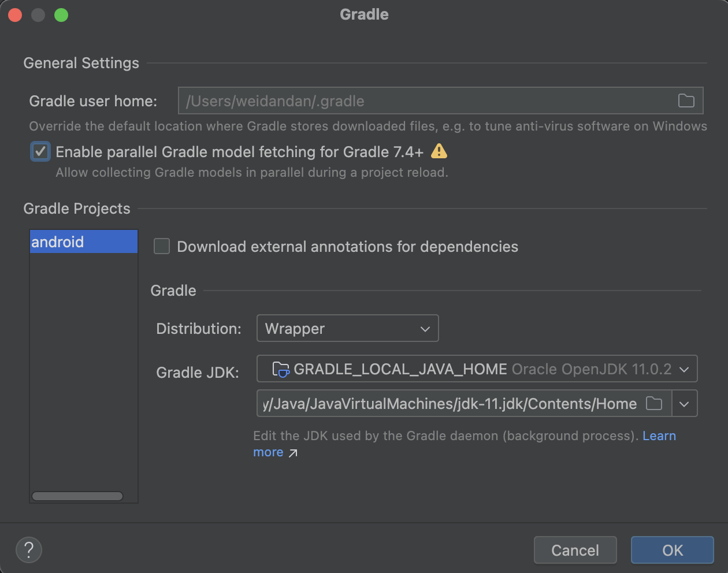This screenshot has height=573, width=728.
Task: Click the 'Gradle JDK:' label
Action: click(x=198, y=373)
